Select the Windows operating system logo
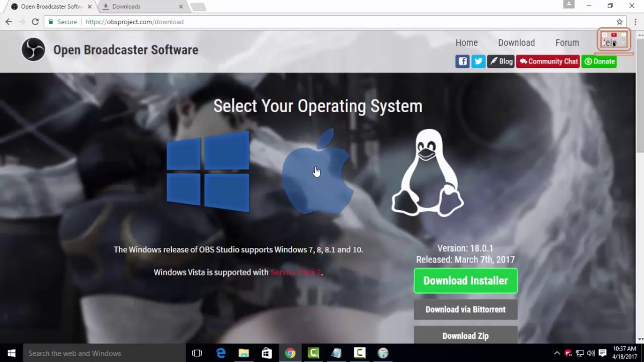644x362 pixels. (208, 172)
